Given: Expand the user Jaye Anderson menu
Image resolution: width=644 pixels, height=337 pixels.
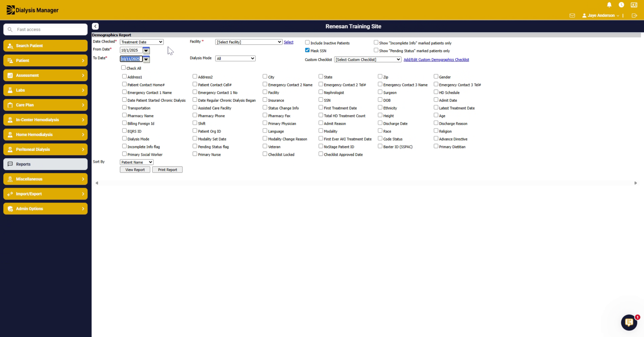Looking at the screenshot, I should [601, 16].
